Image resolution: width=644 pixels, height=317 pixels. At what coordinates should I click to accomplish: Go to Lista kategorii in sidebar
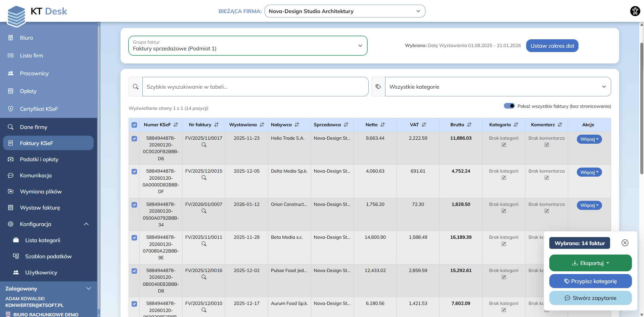click(x=43, y=240)
